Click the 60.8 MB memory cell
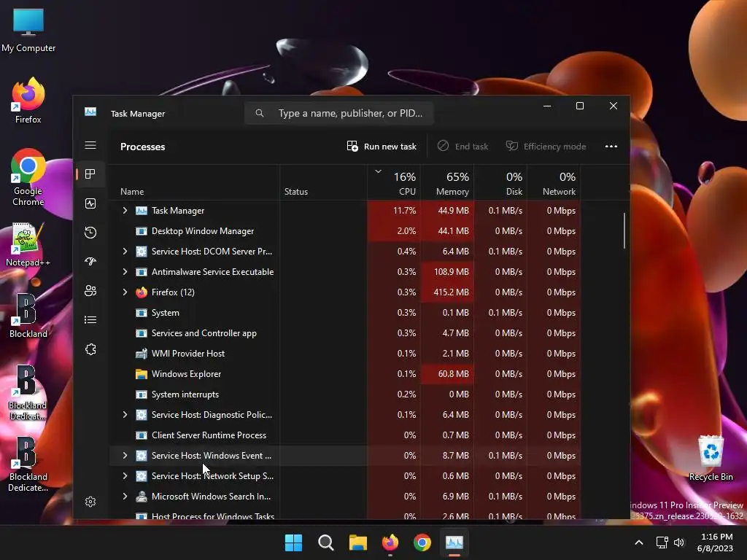Image resolution: width=747 pixels, height=560 pixels. tap(447, 374)
